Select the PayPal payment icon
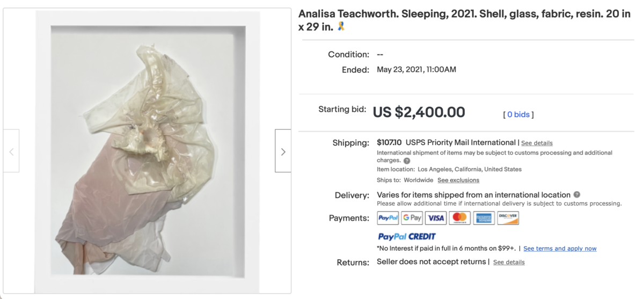This screenshot has height=299, width=644. (x=388, y=218)
